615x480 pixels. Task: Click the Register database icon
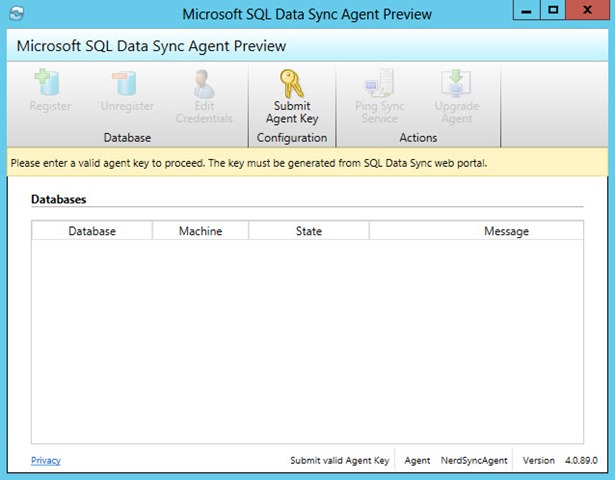point(47,82)
